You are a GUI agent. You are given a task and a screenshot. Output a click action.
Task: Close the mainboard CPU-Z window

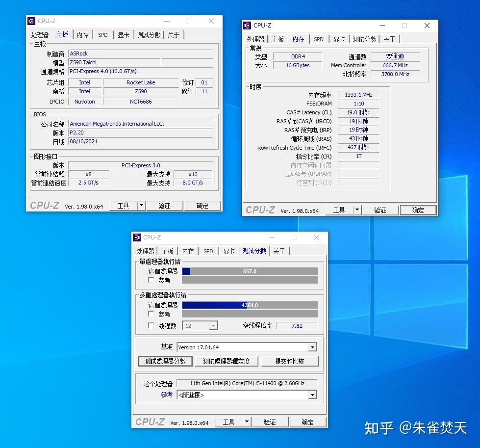tap(211, 21)
